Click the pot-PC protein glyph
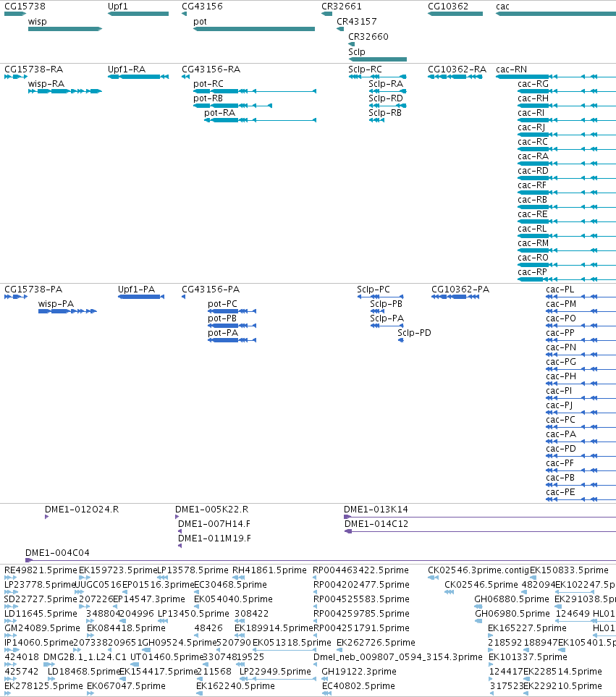Screen dimensions: 616x697 [x=232, y=311]
